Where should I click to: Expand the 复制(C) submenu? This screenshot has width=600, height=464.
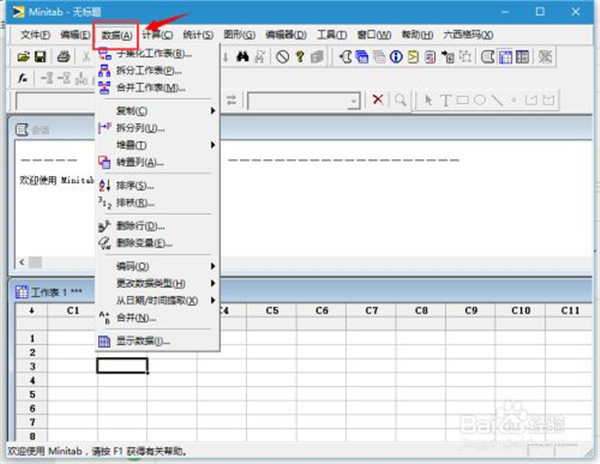pos(157,111)
